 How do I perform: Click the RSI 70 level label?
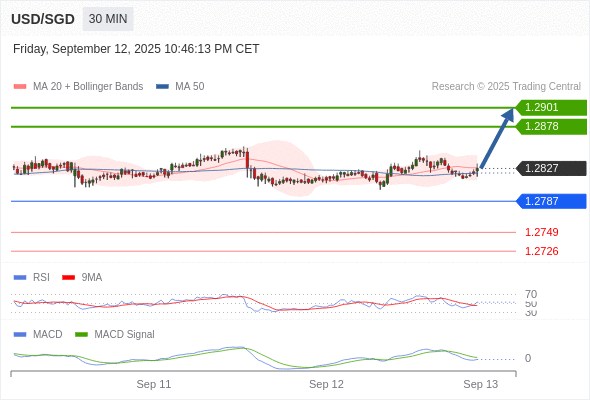pos(531,294)
